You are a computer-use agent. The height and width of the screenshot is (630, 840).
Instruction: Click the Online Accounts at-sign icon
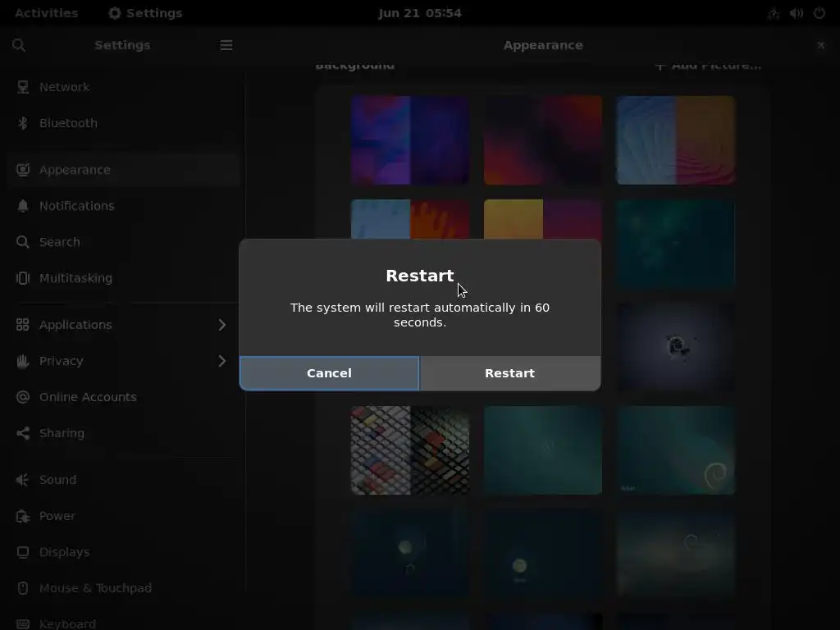click(22, 397)
